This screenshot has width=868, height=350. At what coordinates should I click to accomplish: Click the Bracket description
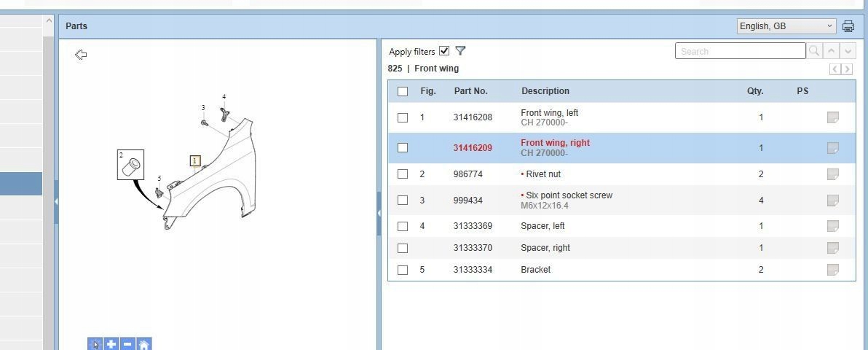pos(536,270)
